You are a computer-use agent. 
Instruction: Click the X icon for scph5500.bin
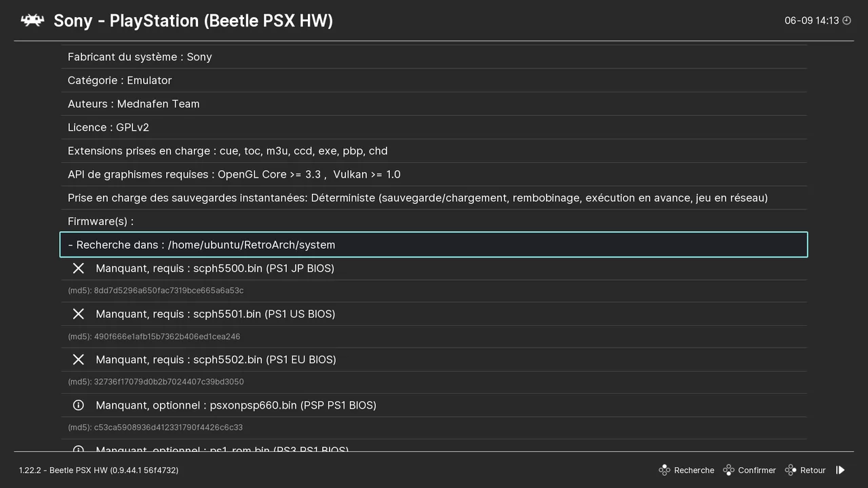[x=79, y=268]
